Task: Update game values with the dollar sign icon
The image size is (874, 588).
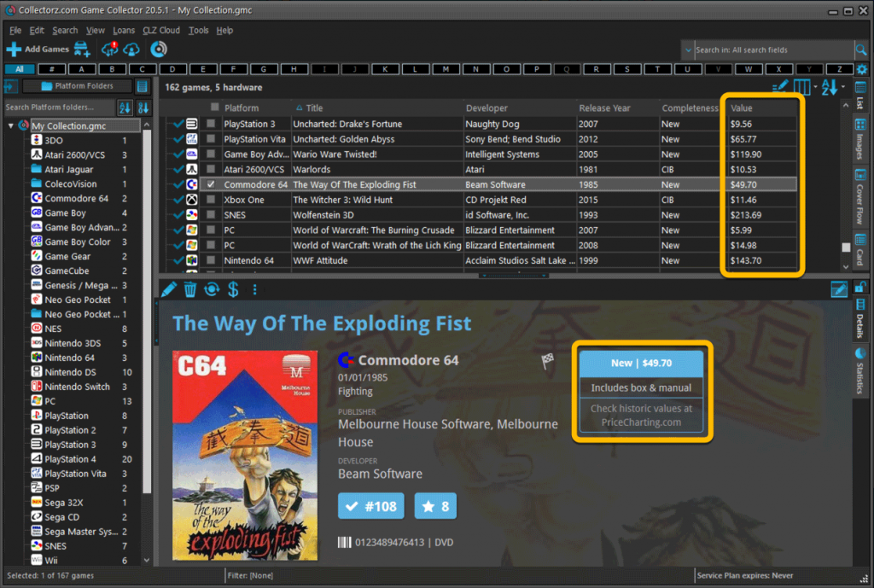Action: (x=233, y=291)
